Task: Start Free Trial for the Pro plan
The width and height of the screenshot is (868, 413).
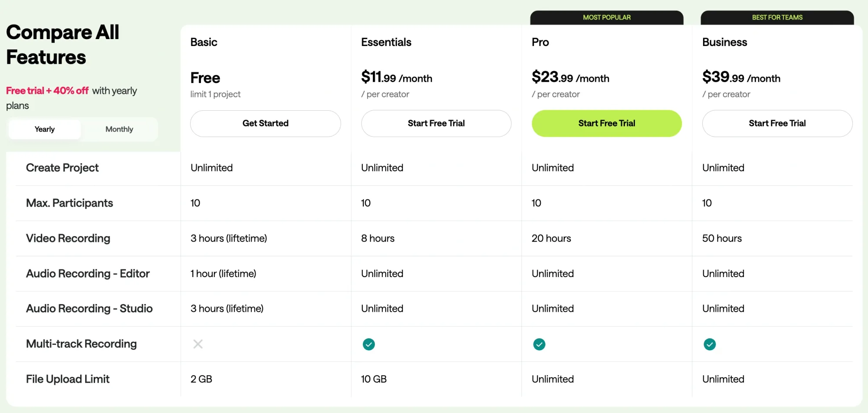Action: click(x=606, y=123)
